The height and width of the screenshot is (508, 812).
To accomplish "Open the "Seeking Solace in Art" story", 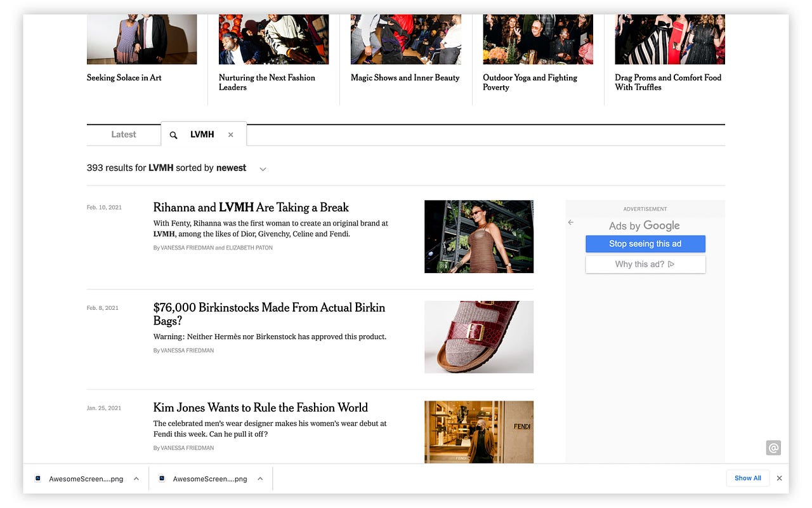I will click(124, 77).
